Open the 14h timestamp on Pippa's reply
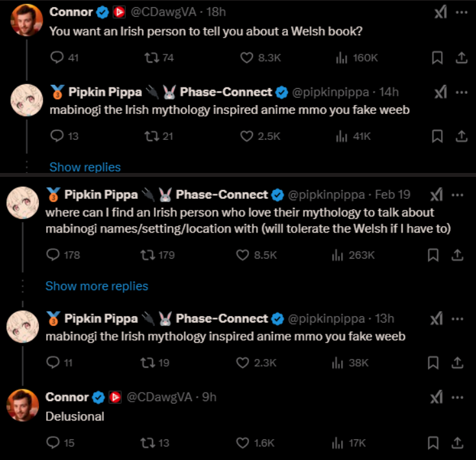The width and height of the screenshot is (476, 460). [x=389, y=92]
